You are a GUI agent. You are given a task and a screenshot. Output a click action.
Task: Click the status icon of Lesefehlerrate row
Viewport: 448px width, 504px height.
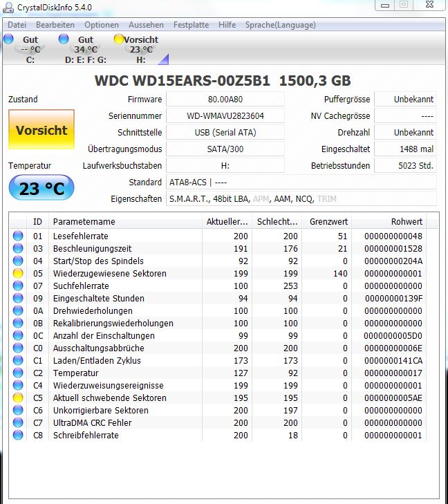(18, 236)
